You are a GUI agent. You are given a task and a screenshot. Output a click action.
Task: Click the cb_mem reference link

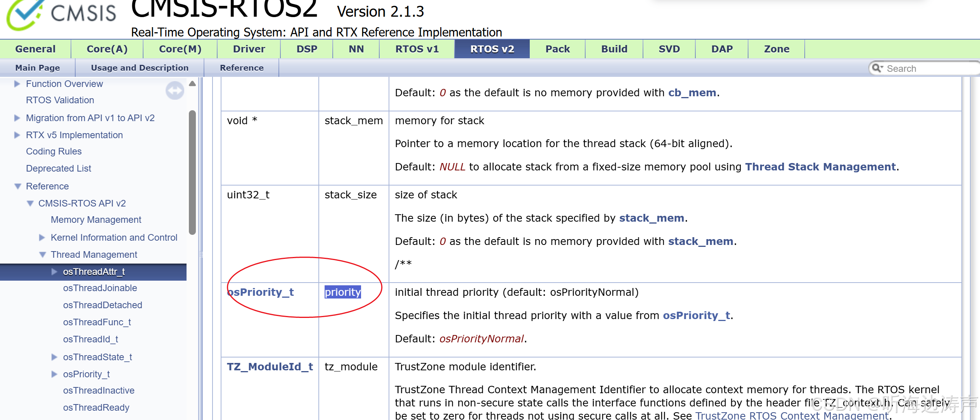tap(692, 93)
